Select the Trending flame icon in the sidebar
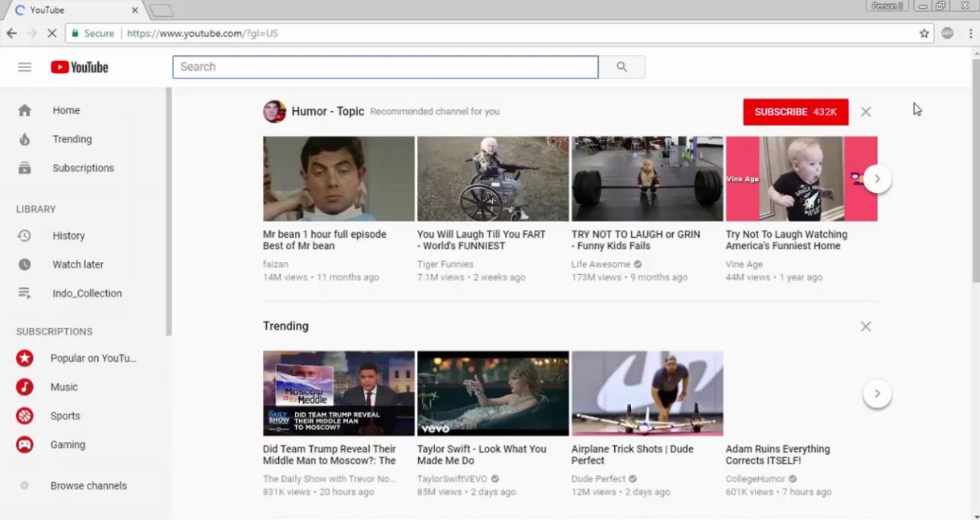 pos(26,138)
